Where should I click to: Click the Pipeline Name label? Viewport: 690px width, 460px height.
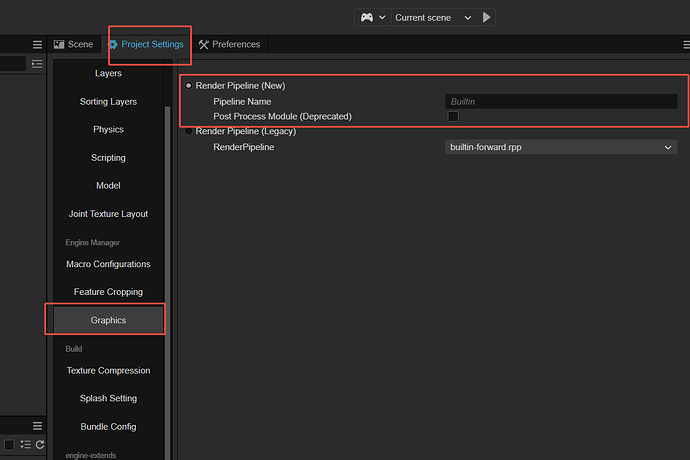[242, 102]
